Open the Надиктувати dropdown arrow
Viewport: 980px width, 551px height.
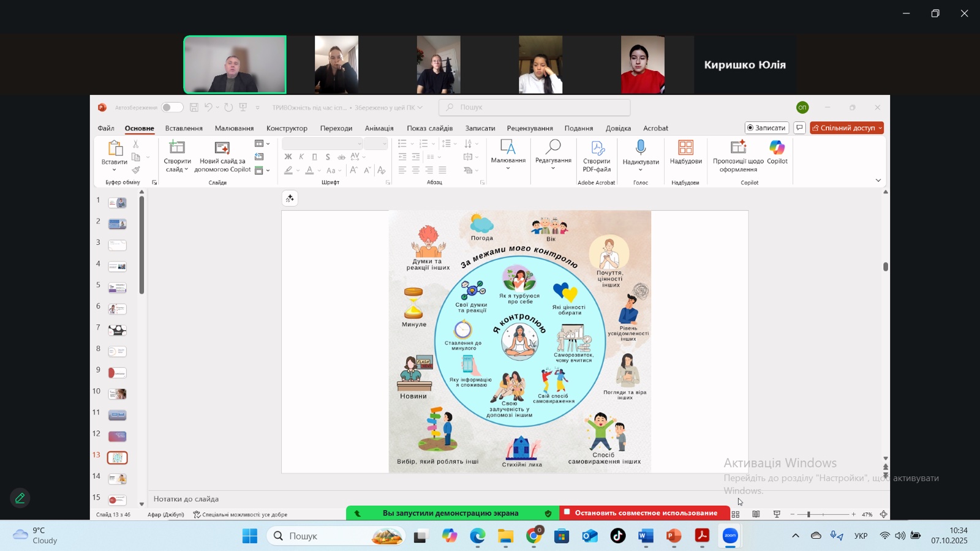(x=641, y=170)
